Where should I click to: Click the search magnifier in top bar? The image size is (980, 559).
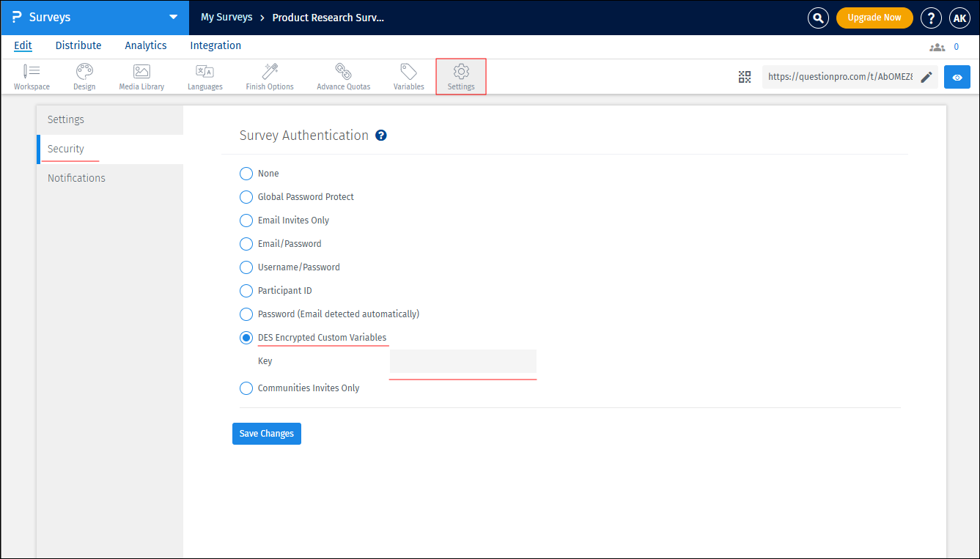tap(818, 18)
